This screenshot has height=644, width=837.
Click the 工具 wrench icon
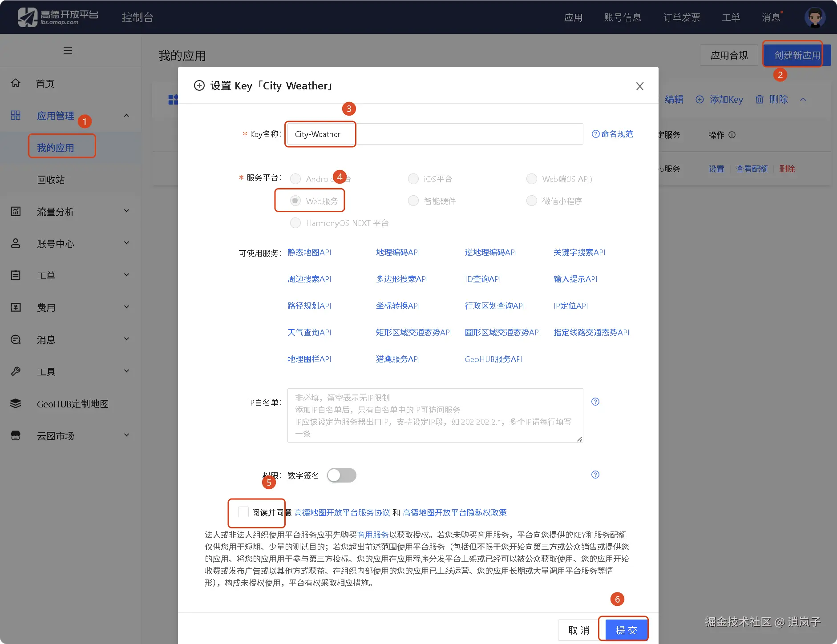[x=16, y=371]
